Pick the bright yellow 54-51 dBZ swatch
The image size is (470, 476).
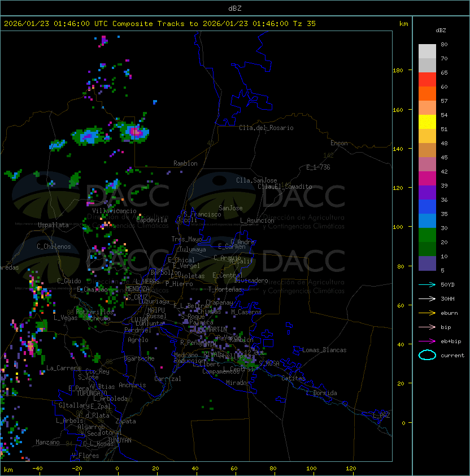(x=427, y=122)
